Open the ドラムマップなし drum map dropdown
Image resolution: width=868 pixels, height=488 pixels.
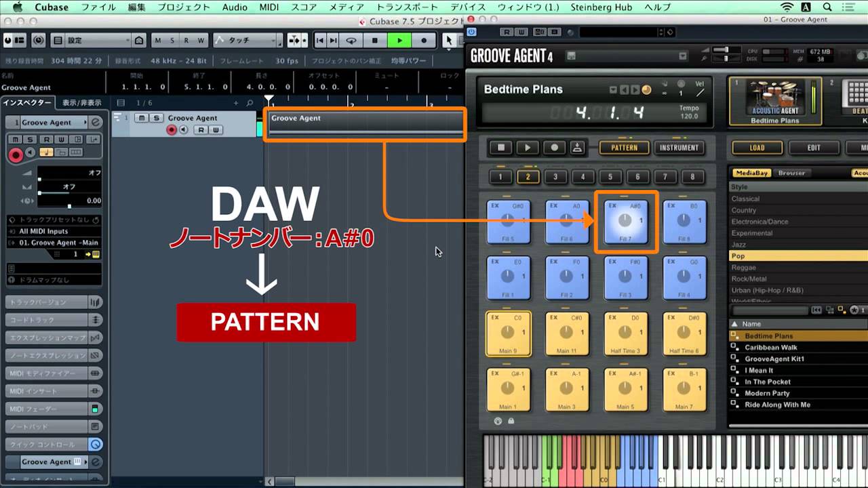[x=54, y=280]
